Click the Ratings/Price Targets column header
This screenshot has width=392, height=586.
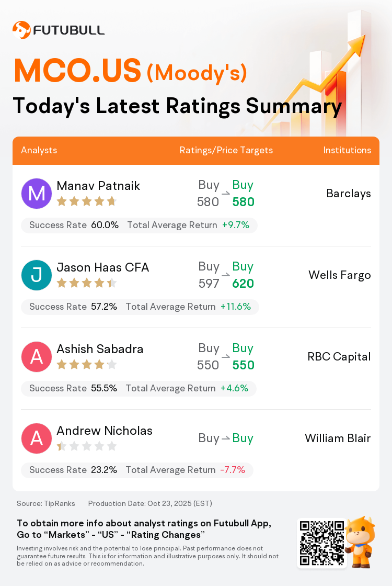(226, 150)
